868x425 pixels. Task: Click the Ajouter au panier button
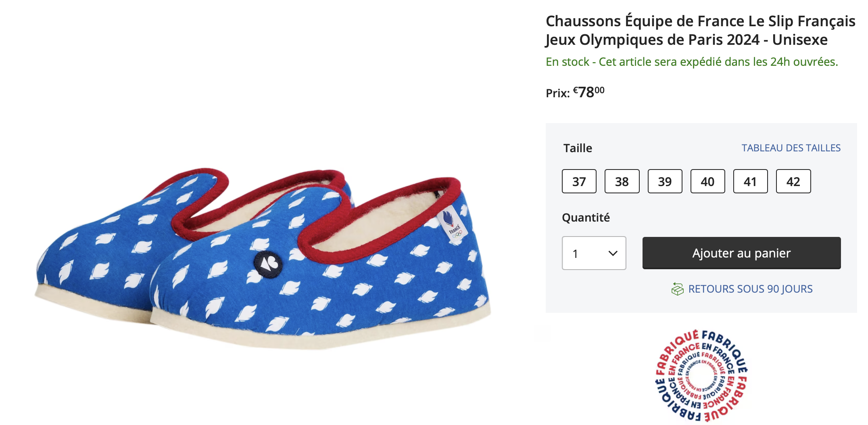click(x=741, y=253)
